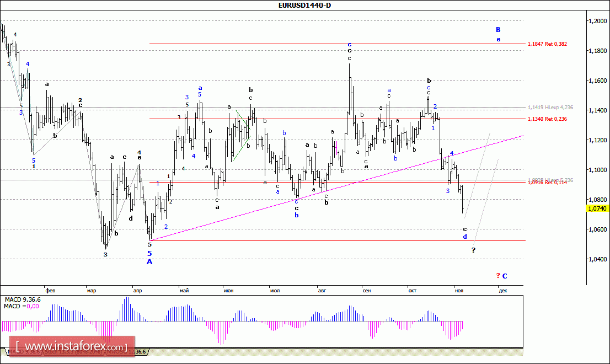This screenshot has height=364, width=610.
Task: Select the 1,1847 Ret 0,382 level label
Action: coord(547,44)
